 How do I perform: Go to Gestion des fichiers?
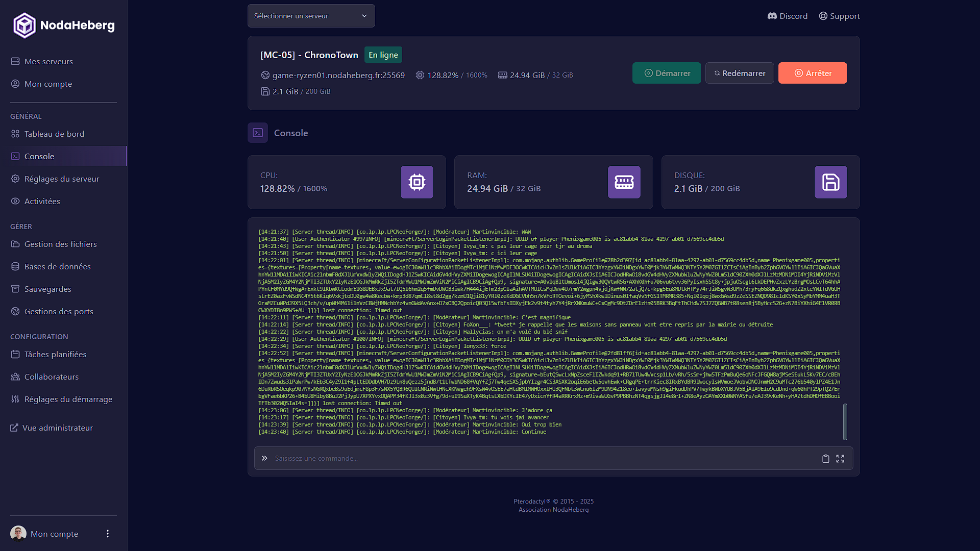[x=60, y=244]
